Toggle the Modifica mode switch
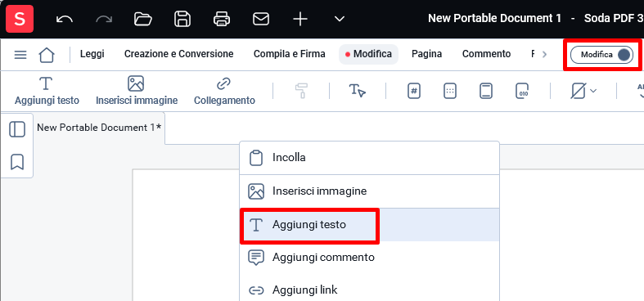Screen dimensions: 644x301 [601, 55]
